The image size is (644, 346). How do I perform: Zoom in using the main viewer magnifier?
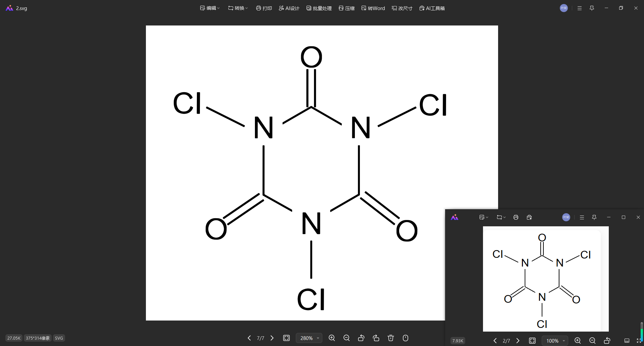pos(332,338)
